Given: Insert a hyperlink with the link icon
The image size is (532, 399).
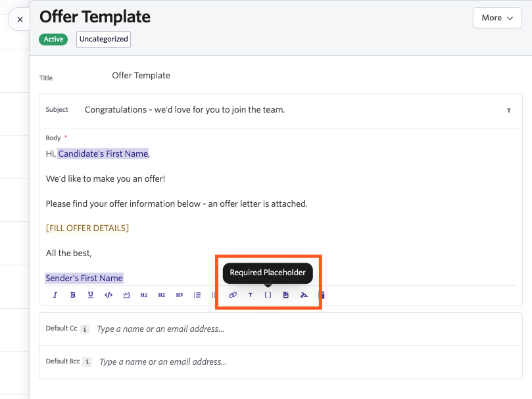Looking at the screenshot, I should coord(233,295).
